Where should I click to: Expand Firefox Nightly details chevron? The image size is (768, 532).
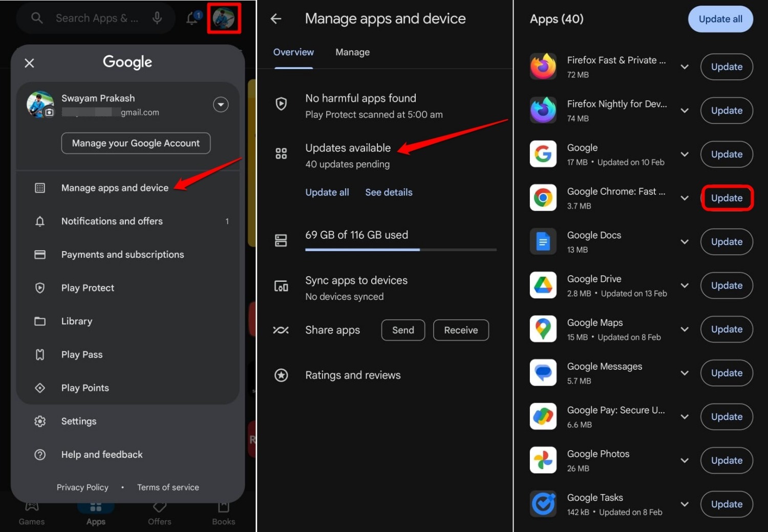[685, 110]
